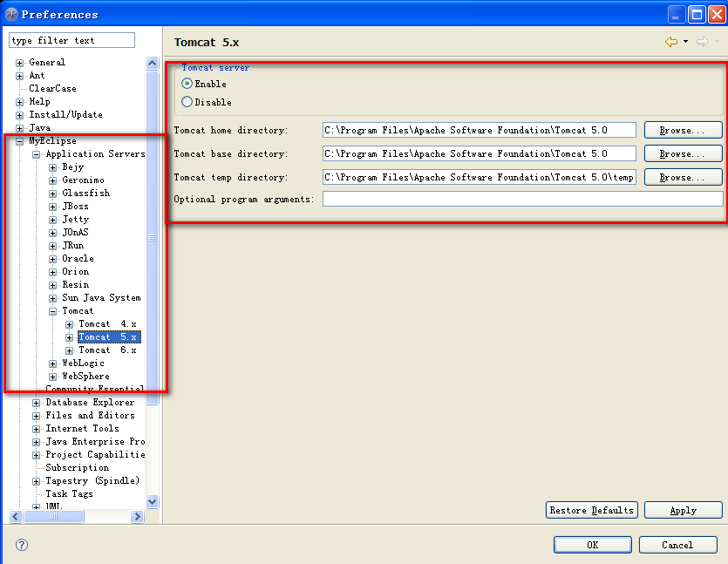Click the Optional program arguments field
728x564 pixels.
pos(523,199)
